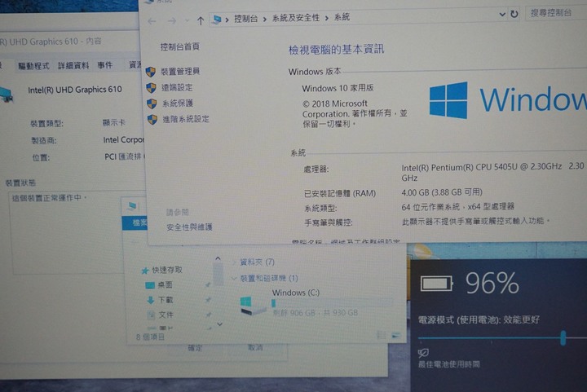The height and width of the screenshot is (392, 587).
Task: Click the pin icon next to 桌面
Action: pos(208,285)
